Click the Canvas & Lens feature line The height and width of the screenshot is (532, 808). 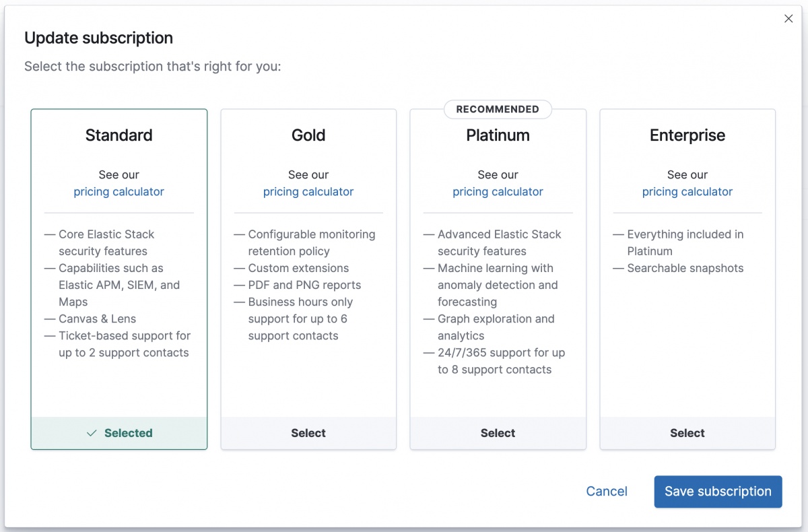coord(97,319)
